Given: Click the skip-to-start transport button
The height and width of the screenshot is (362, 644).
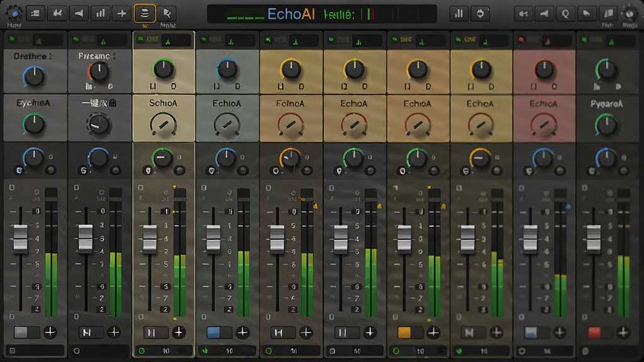Looking at the screenshot, I should click(x=57, y=14).
